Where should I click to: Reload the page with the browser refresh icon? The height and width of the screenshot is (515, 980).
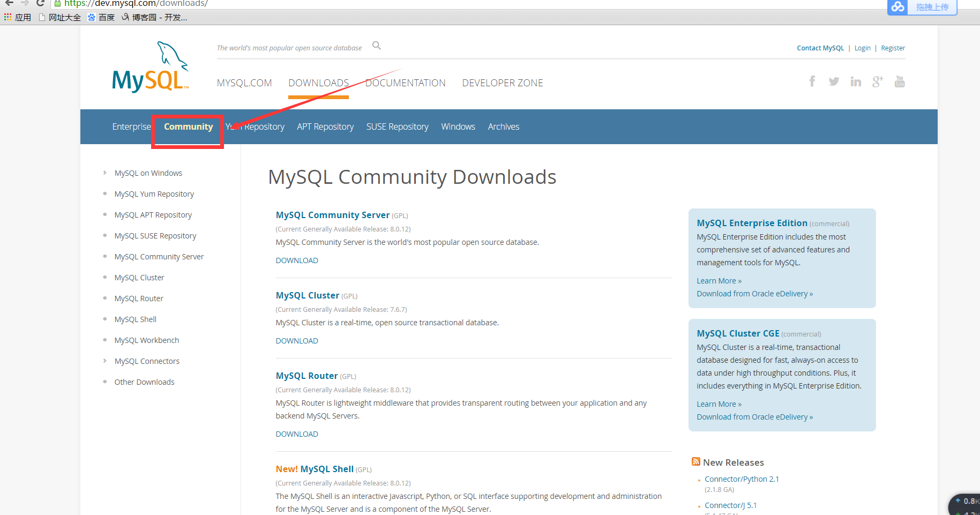pyautogui.click(x=40, y=3)
